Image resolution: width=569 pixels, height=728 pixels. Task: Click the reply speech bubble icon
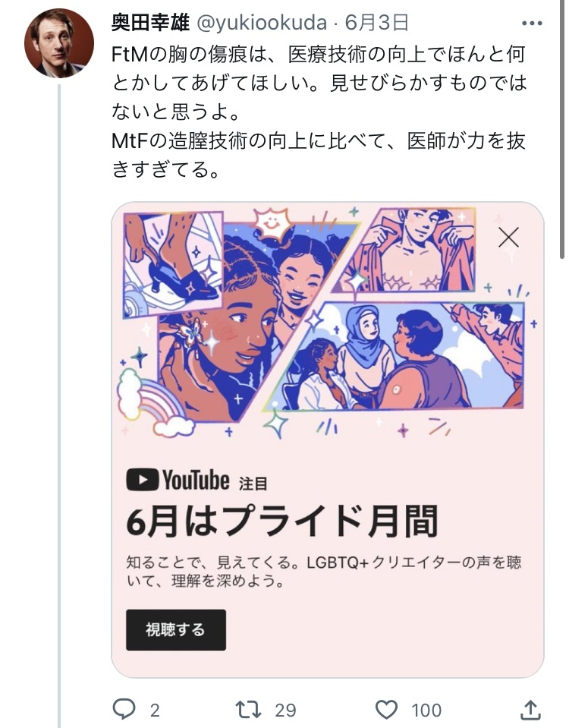pos(124,709)
